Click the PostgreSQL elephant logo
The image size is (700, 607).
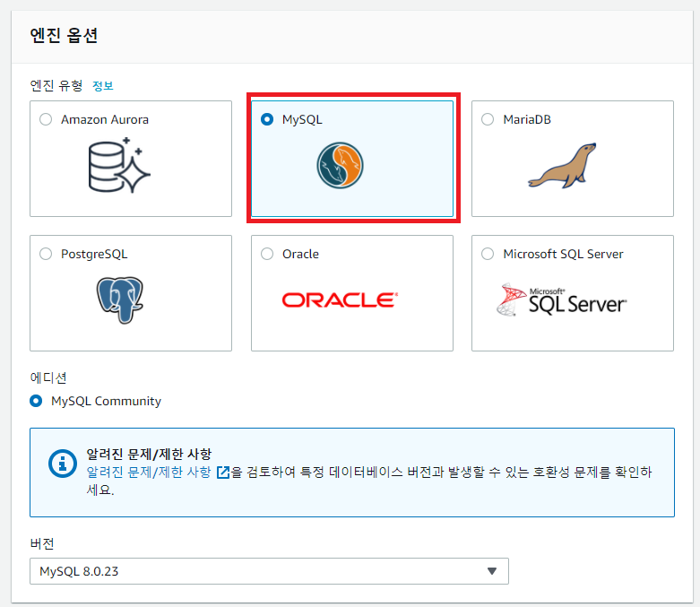(120, 300)
